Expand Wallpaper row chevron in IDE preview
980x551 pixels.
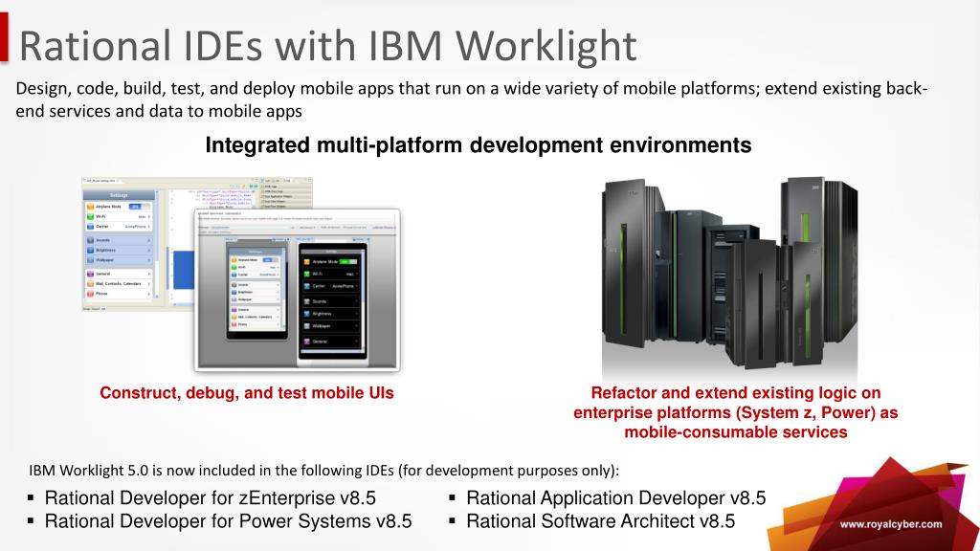click(148, 260)
